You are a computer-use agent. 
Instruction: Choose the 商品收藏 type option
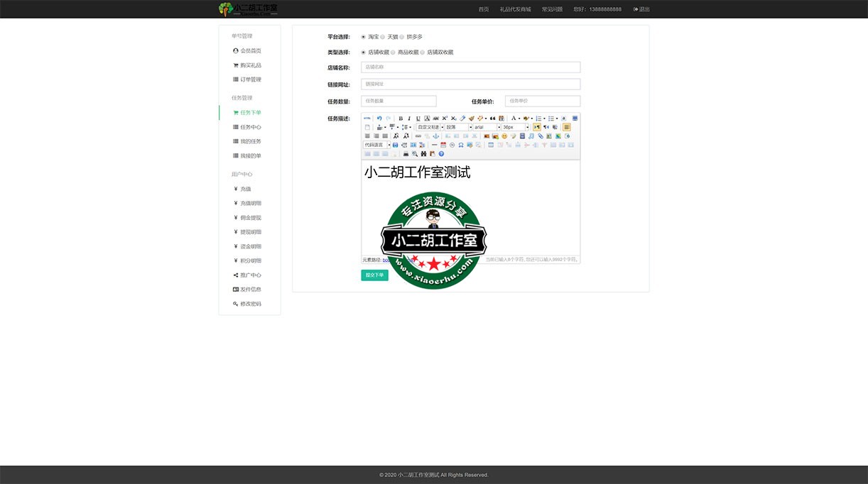pos(393,53)
